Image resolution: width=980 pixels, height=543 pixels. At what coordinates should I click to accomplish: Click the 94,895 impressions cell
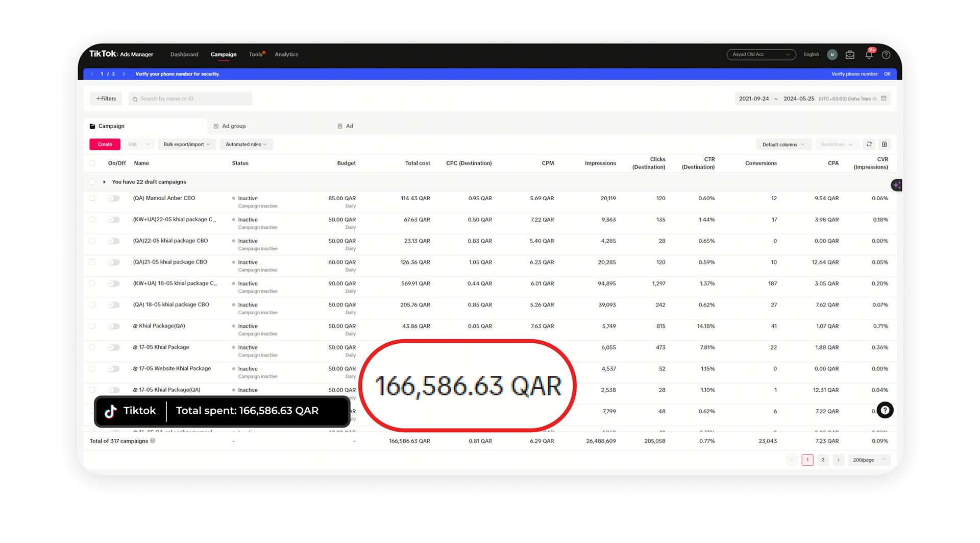(607, 284)
